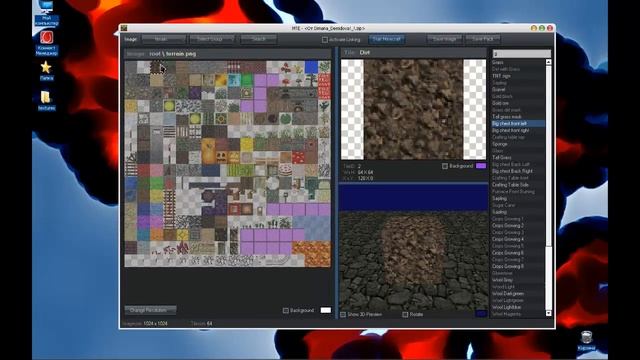640x360 pixels.
Task: Click the Save Pack button
Action: (482, 39)
